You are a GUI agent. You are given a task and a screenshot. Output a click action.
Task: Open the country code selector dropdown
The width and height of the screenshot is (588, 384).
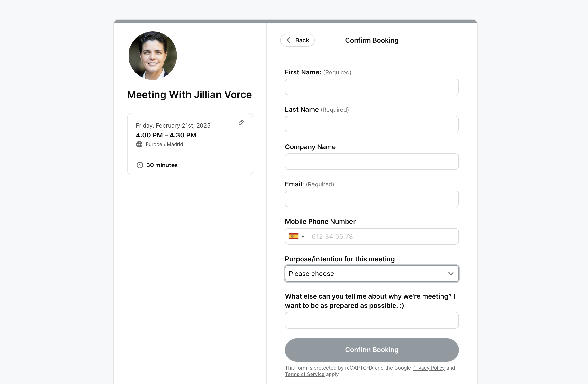(296, 236)
